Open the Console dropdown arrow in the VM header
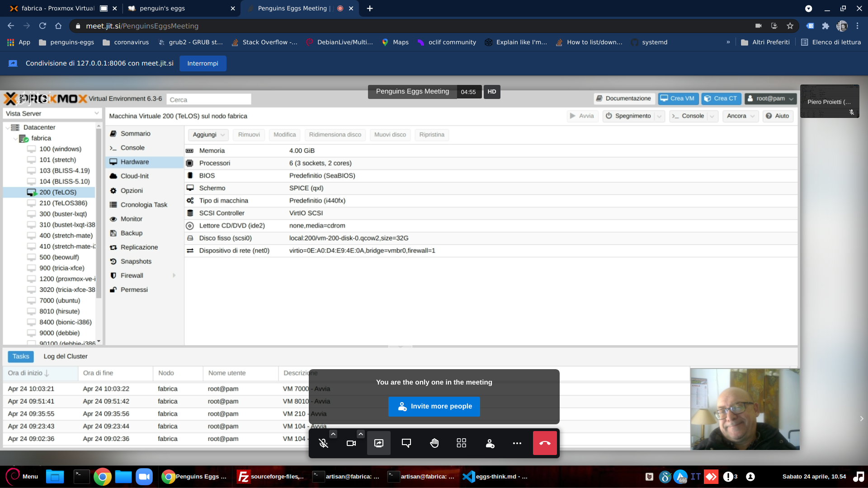Viewport: 868px width, 488px height. pos(712,116)
